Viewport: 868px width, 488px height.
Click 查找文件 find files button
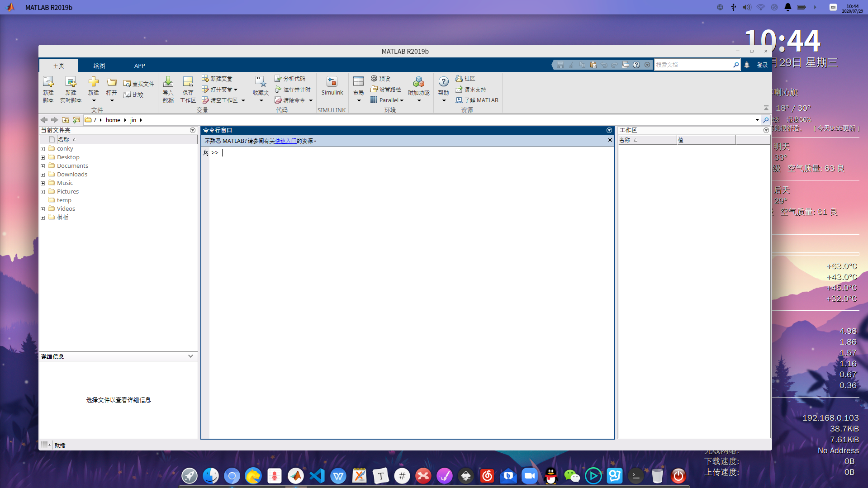(139, 84)
